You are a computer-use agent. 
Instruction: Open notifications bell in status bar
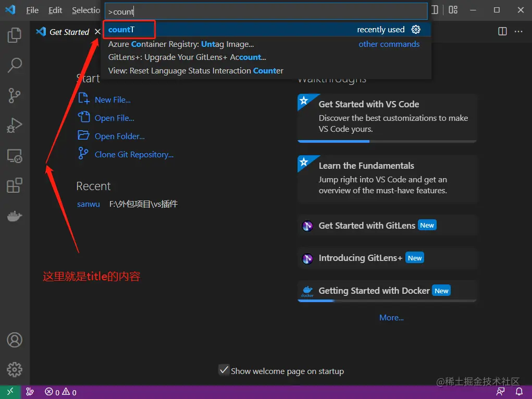(519, 392)
